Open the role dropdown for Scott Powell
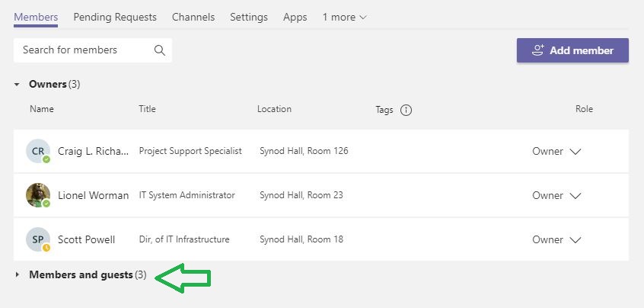 pyautogui.click(x=556, y=239)
